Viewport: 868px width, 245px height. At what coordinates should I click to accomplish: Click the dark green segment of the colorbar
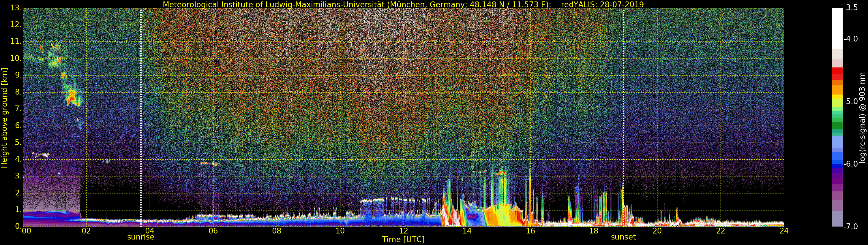coord(837,126)
